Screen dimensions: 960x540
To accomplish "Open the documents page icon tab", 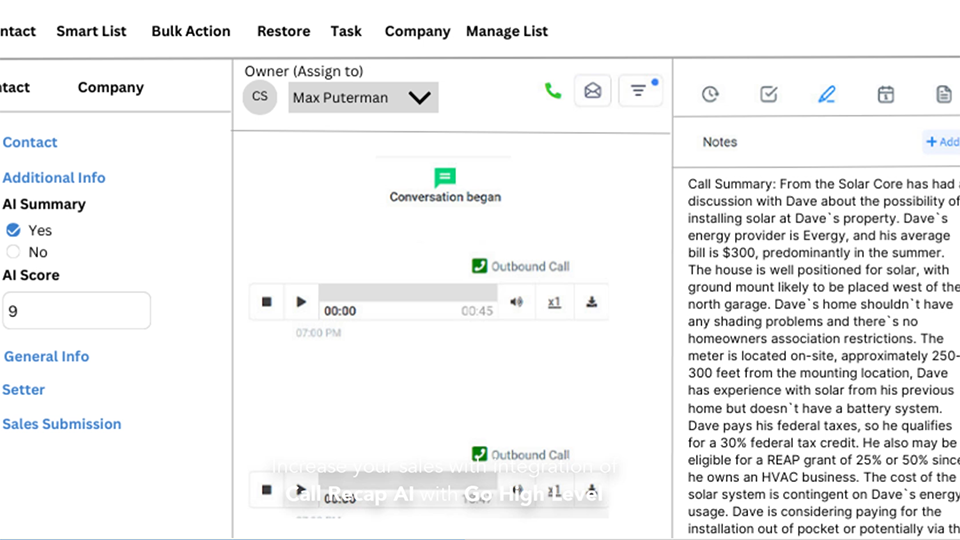I will coord(943,94).
